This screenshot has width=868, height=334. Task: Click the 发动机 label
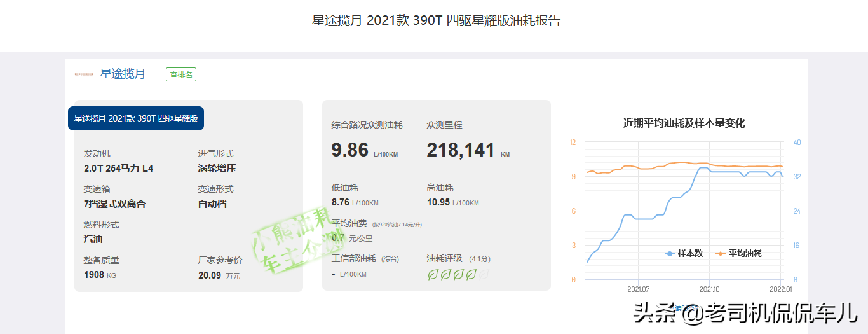97,154
